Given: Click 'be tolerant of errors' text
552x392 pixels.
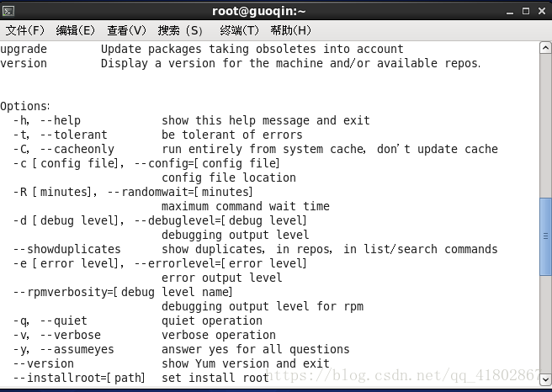Looking at the screenshot, I should click(232, 135).
